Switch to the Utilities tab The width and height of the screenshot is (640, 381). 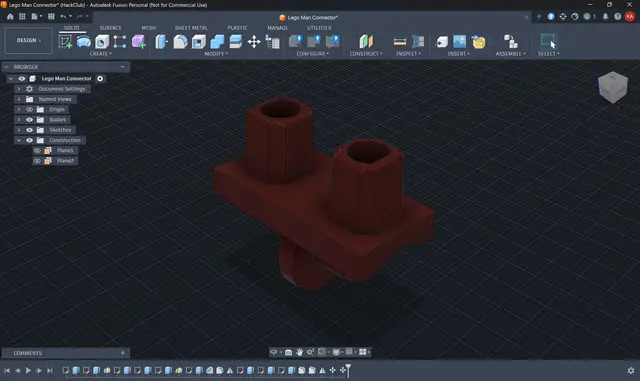319,28
